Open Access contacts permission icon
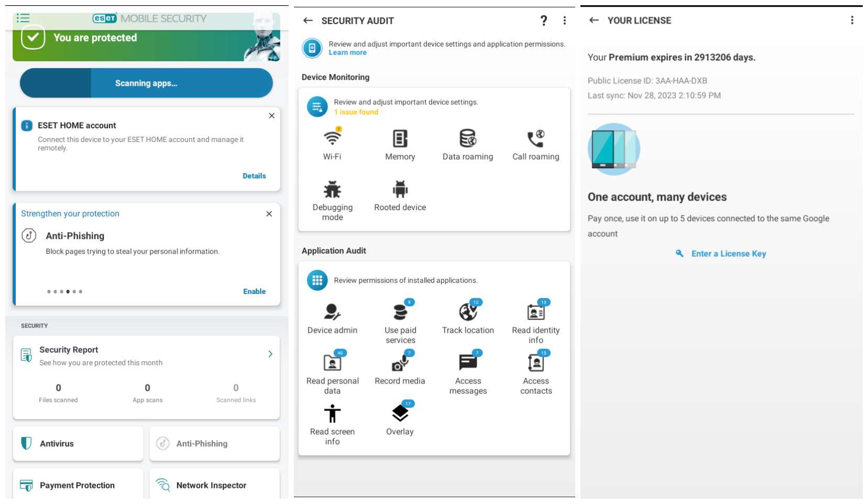This screenshot has width=868, height=504. [x=536, y=362]
